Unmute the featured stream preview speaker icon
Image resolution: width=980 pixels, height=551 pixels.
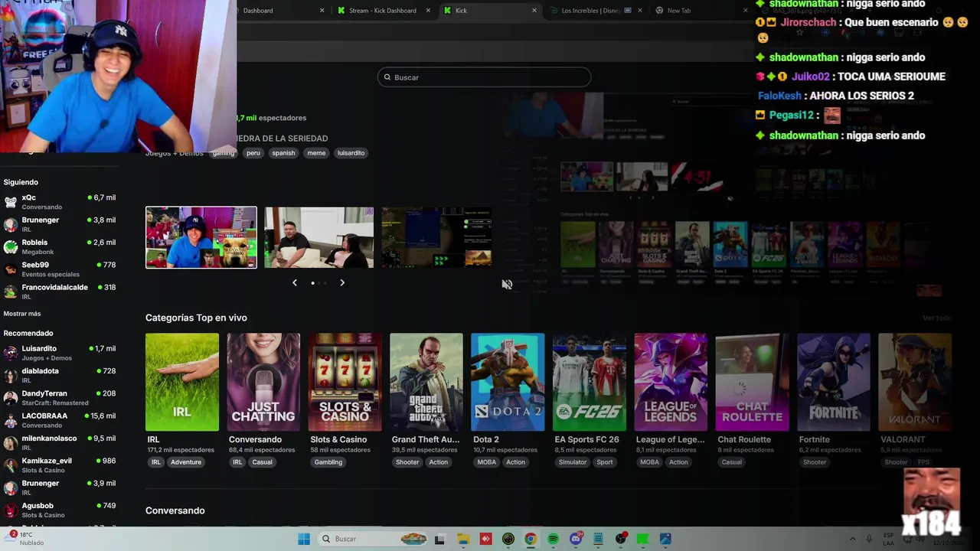tap(507, 284)
